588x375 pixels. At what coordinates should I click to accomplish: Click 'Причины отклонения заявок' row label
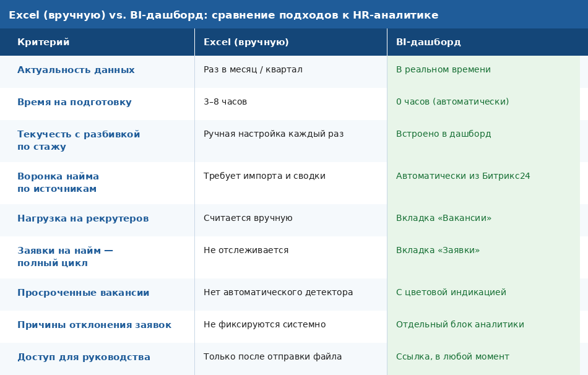[94, 325]
